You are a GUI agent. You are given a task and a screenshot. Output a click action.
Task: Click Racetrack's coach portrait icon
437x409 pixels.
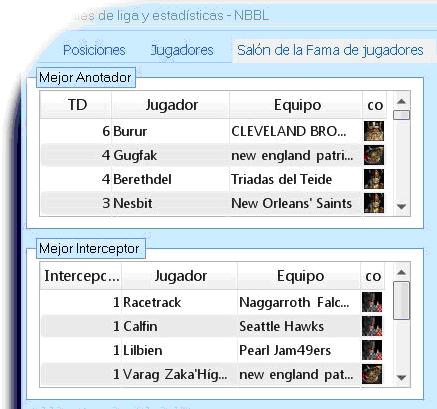(x=372, y=302)
